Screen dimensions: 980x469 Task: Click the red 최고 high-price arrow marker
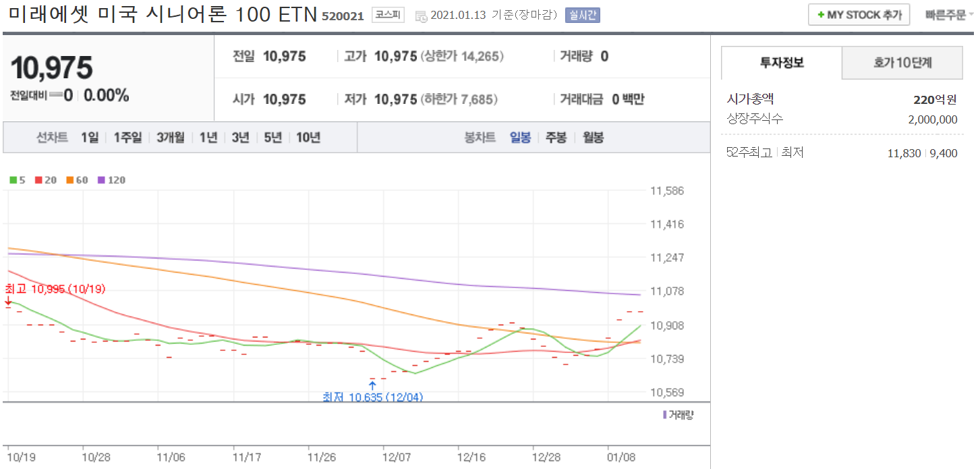[x=8, y=301]
